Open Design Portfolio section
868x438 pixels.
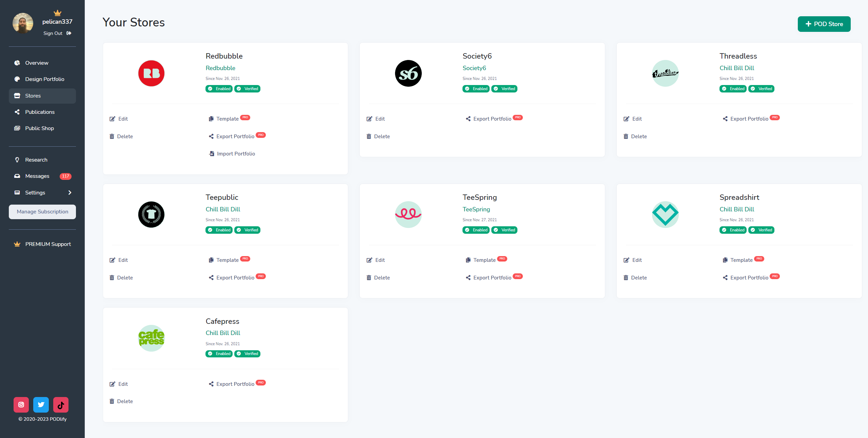(44, 79)
